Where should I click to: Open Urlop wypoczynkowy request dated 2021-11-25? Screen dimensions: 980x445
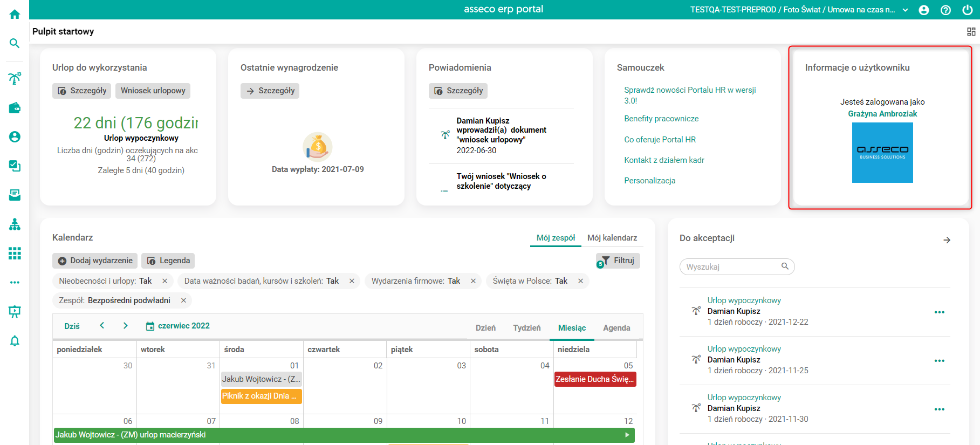tap(744, 349)
